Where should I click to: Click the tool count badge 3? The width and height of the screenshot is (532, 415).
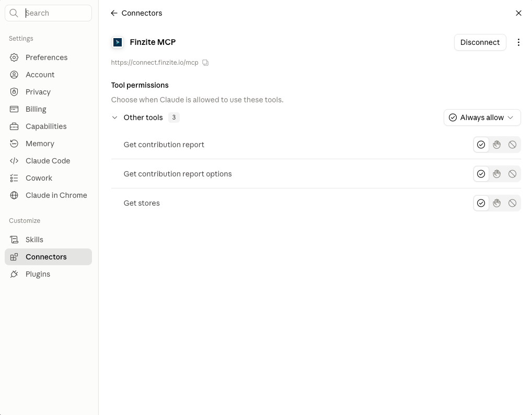click(x=174, y=117)
